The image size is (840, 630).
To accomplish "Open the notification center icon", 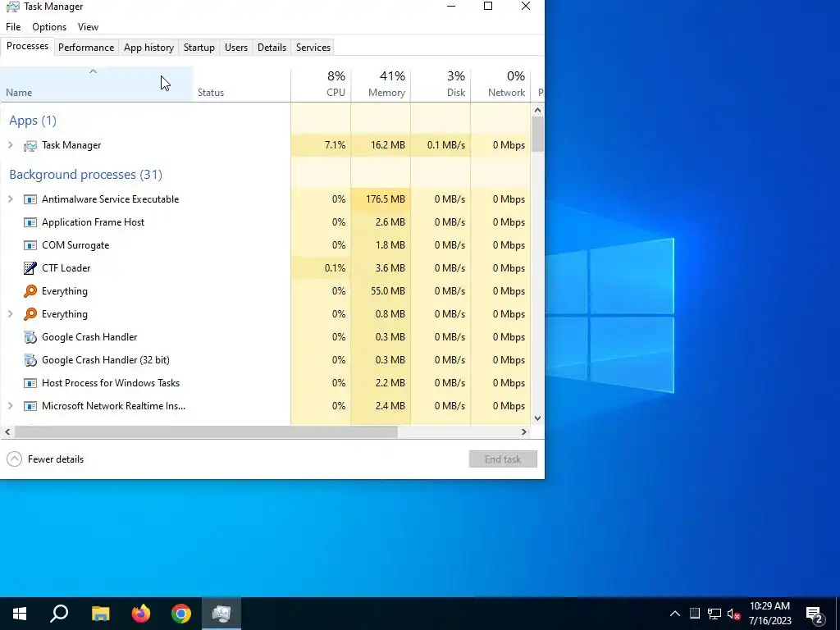I will point(815,615).
